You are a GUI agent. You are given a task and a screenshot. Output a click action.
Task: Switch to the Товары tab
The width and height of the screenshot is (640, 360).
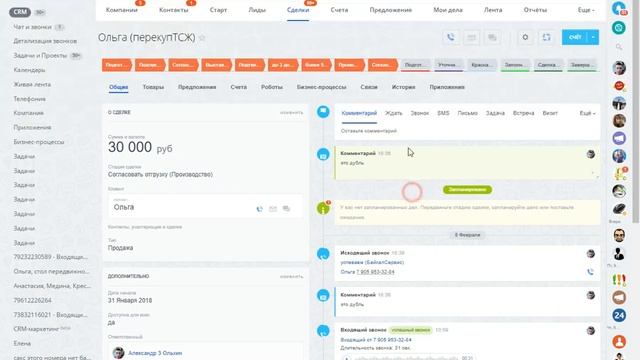[x=153, y=87]
